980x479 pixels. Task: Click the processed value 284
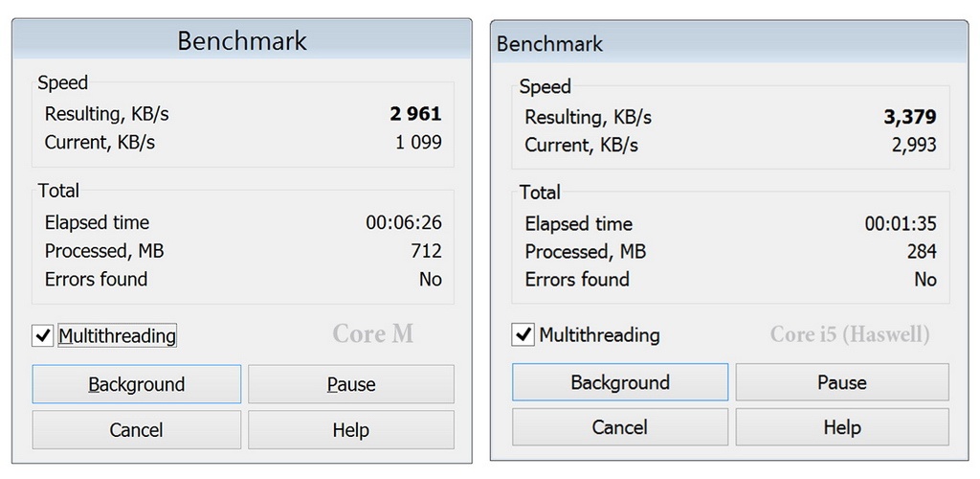922,252
